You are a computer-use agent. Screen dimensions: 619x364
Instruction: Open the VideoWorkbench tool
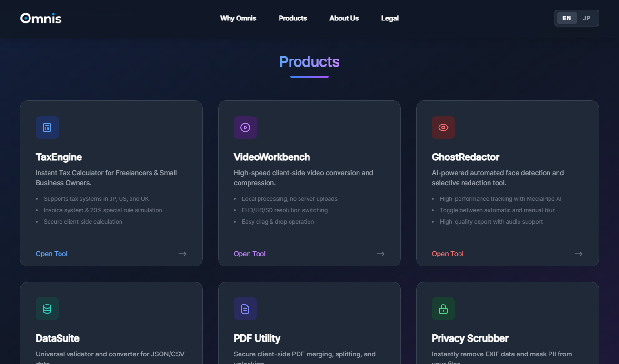[x=250, y=254]
